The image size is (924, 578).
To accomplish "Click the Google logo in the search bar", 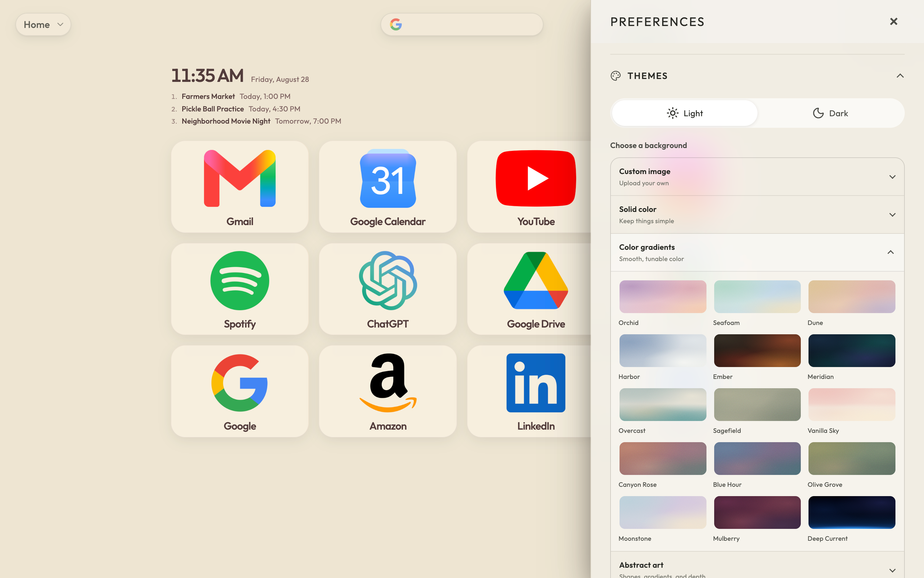I will (396, 24).
